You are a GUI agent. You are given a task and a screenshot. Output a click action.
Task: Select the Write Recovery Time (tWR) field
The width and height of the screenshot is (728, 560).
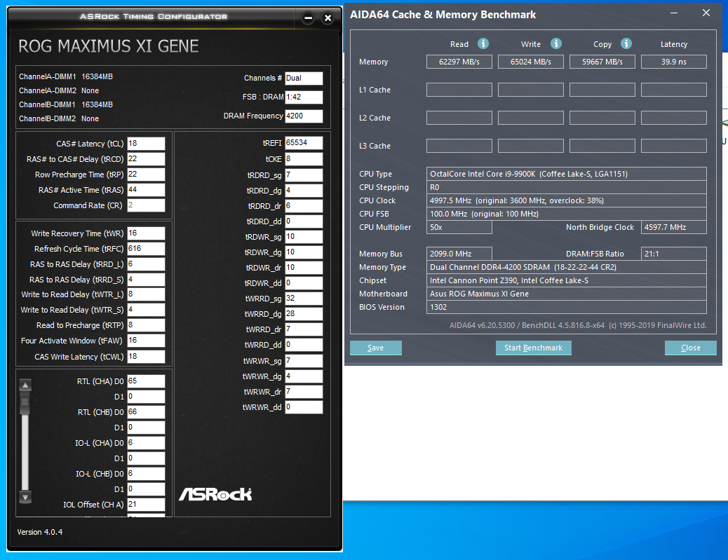(147, 233)
